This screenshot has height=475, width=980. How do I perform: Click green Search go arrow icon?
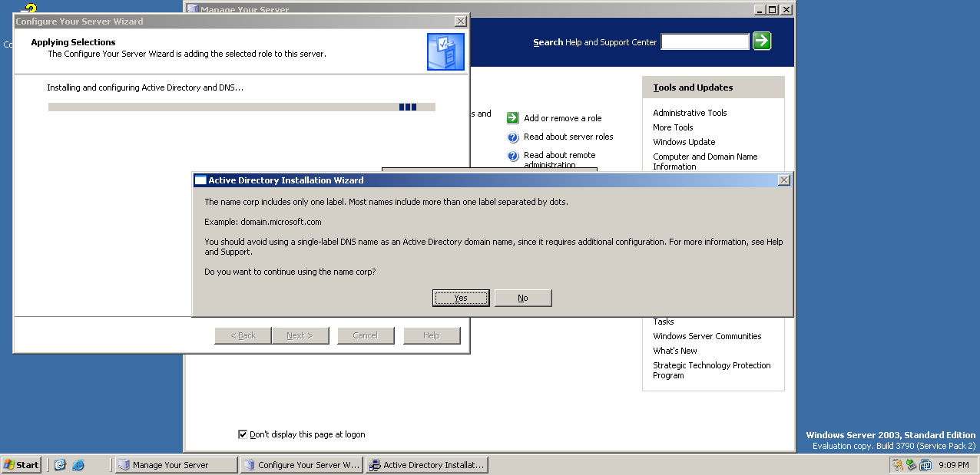(x=762, y=41)
